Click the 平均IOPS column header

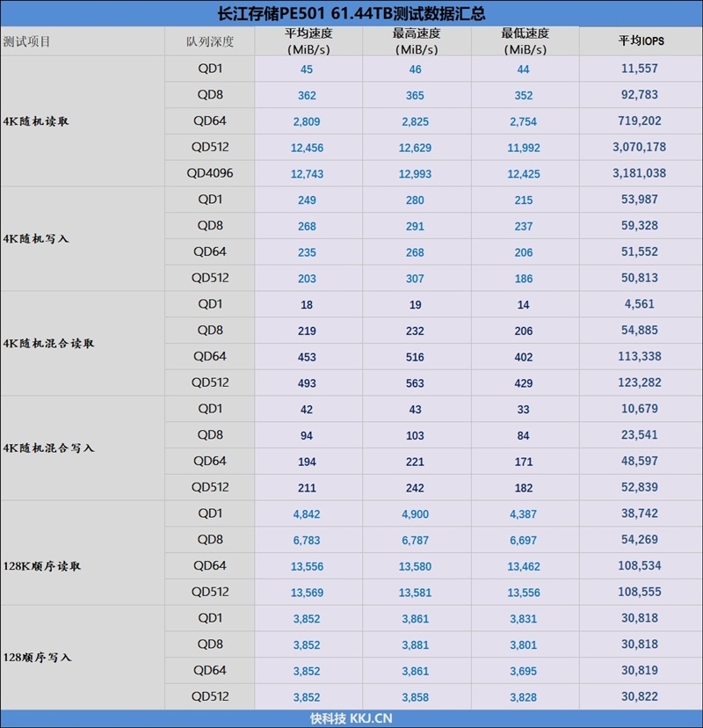coord(641,41)
